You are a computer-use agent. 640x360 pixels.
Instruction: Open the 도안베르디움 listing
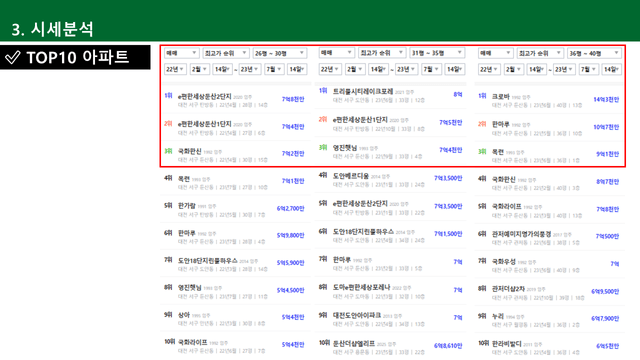[391, 180]
